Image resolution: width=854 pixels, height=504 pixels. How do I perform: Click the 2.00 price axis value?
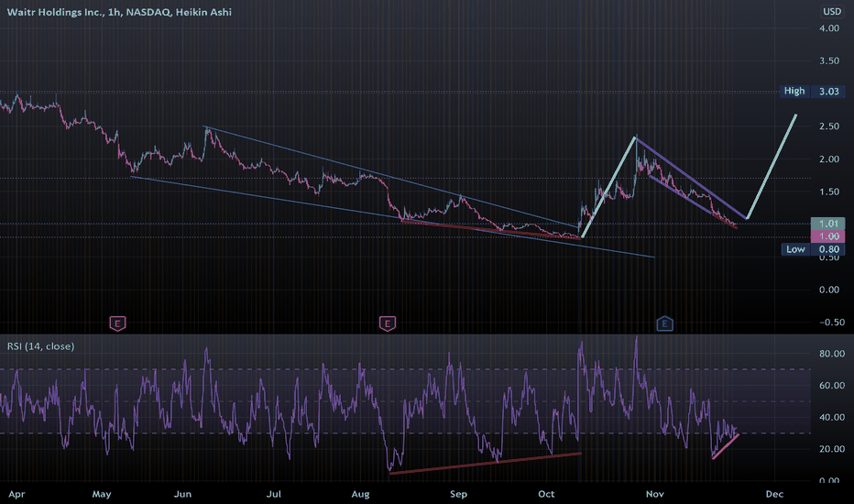coord(829,159)
